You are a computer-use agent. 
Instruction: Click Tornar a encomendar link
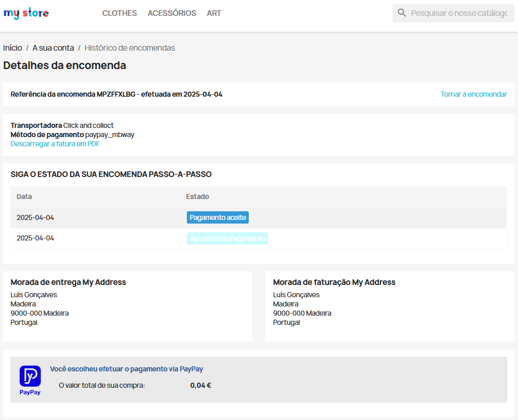tap(473, 94)
